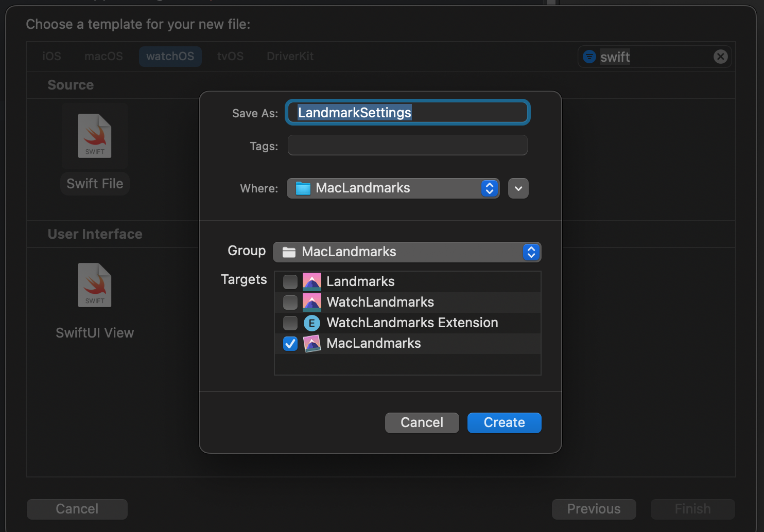Open the Group popup menu

pyautogui.click(x=407, y=252)
